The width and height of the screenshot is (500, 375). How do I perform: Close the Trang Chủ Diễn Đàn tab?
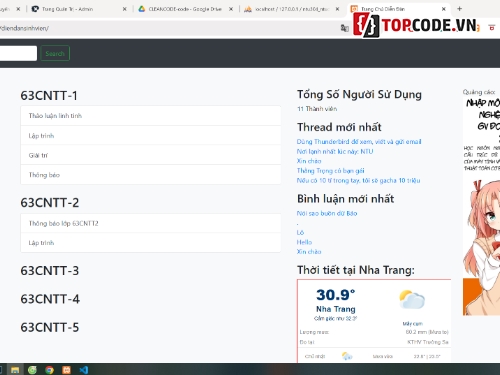point(444,9)
